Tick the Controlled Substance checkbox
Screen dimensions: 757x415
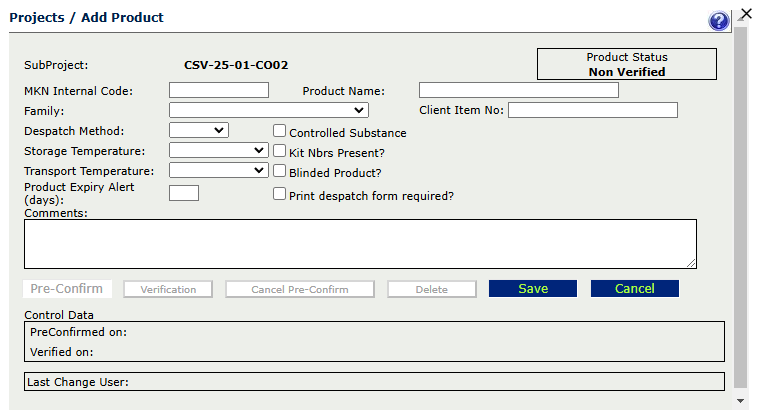coord(279,131)
